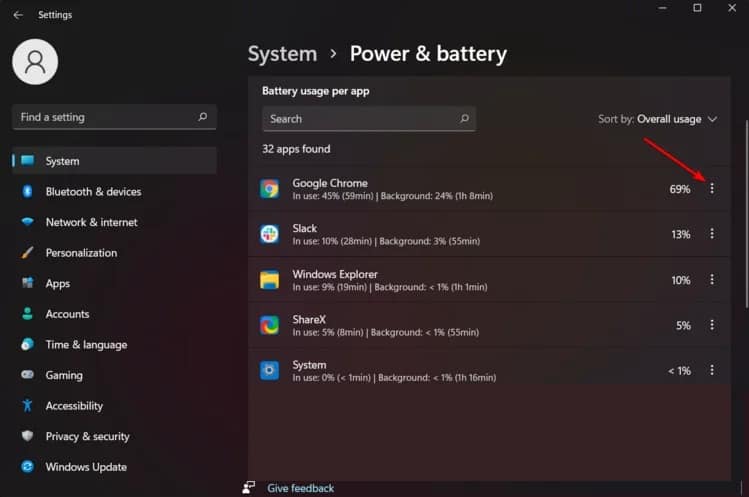Click the 10% usage value
Viewport: 749px width, 497px height.
(681, 280)
